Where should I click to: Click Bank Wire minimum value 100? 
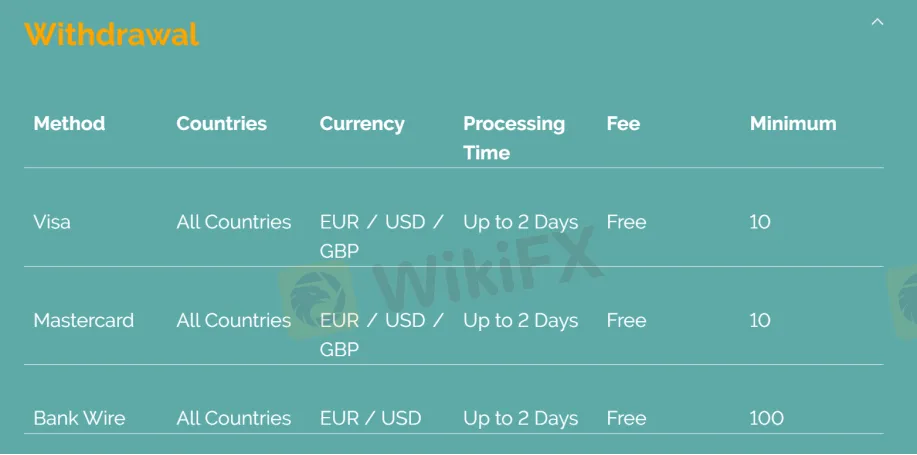767,418
